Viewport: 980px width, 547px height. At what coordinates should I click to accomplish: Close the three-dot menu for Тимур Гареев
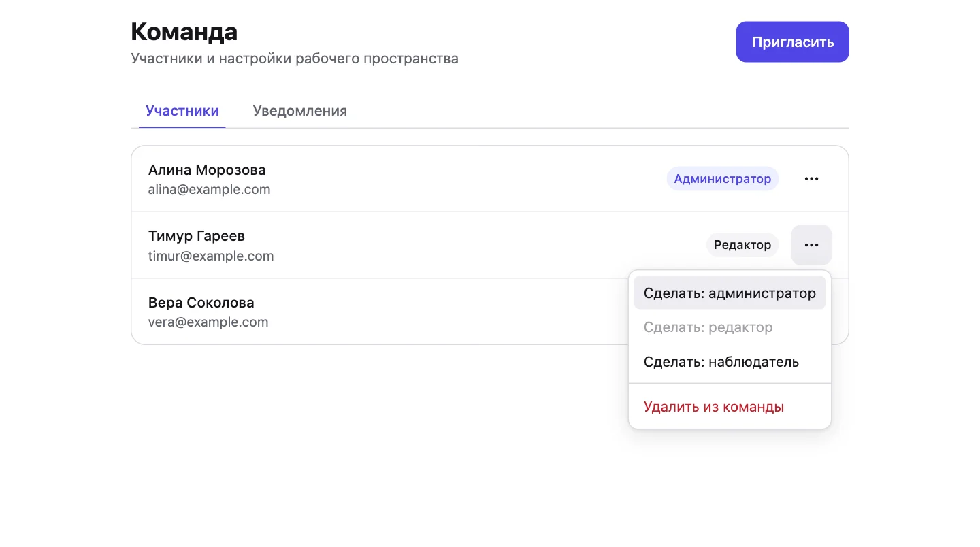pos(811,245)
